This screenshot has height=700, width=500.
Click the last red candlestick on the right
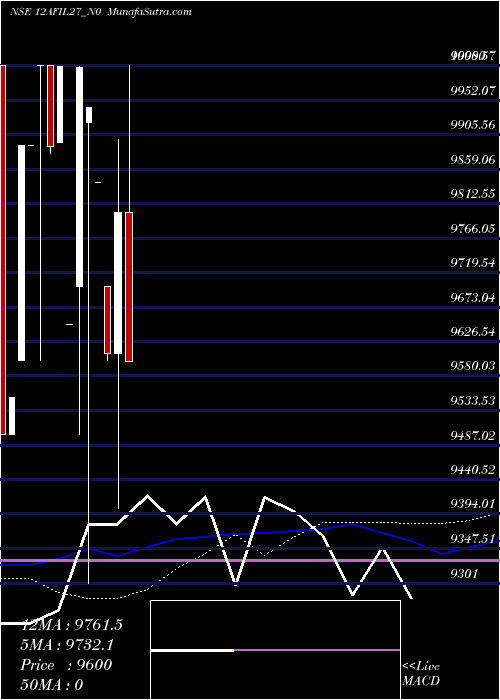tap(129, 287)
